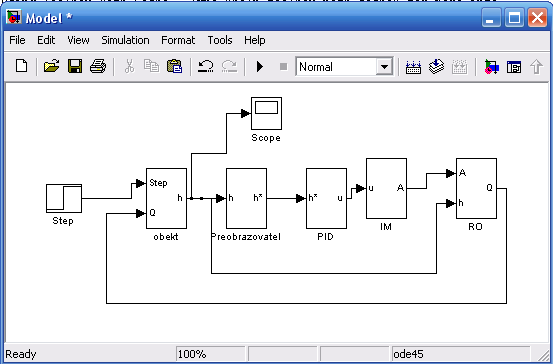Click the obekt block label
553x364 pixels.
click(166, 237)
